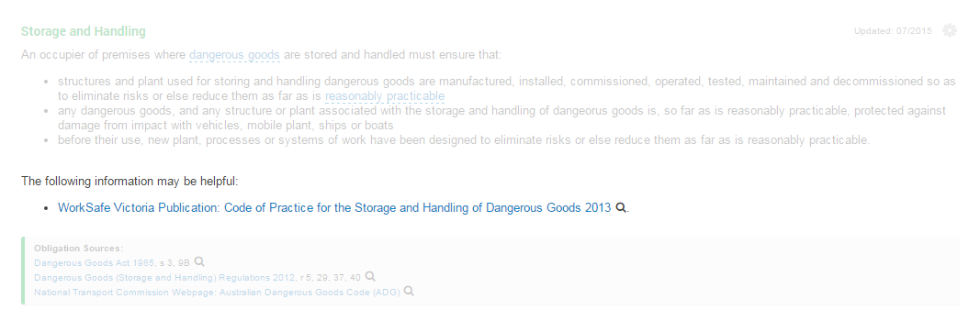This screenshot has width=980, height=332.
Task: Click 'The following information may be helpful' text
Action: pos(130,182)
